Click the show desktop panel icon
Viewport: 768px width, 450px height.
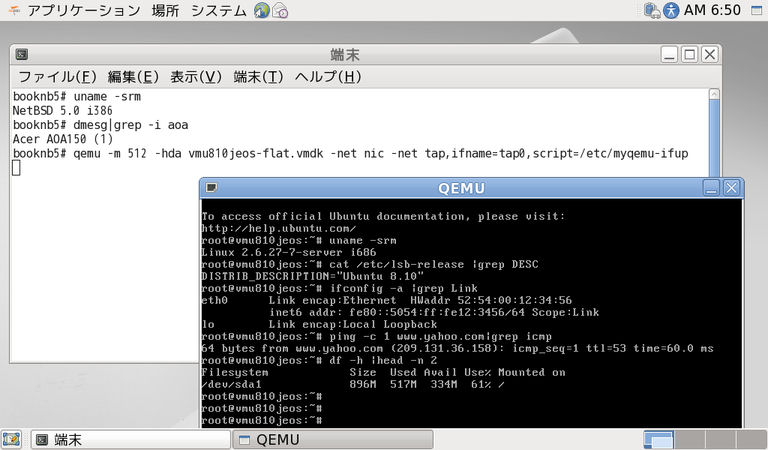pyautogui.click(x=11, y=439)
